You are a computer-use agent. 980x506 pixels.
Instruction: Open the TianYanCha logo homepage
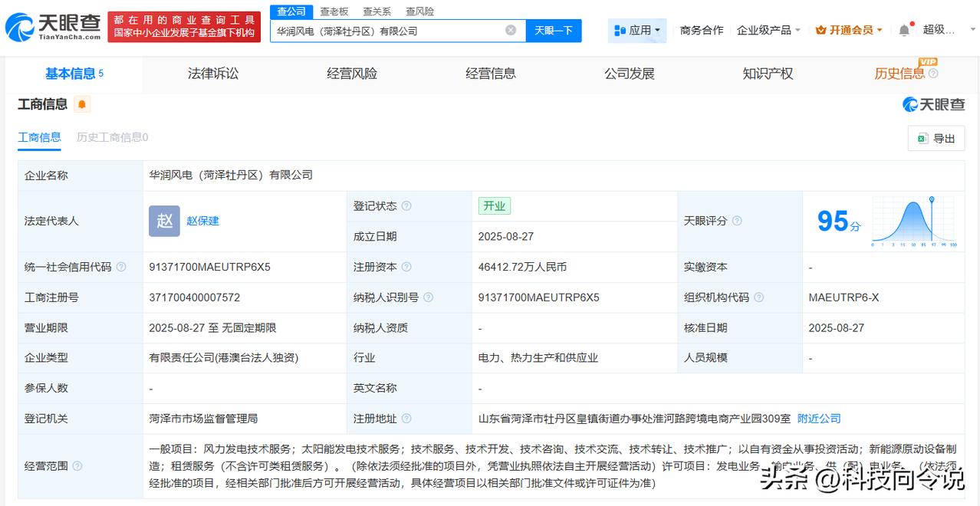pos(52,28)
